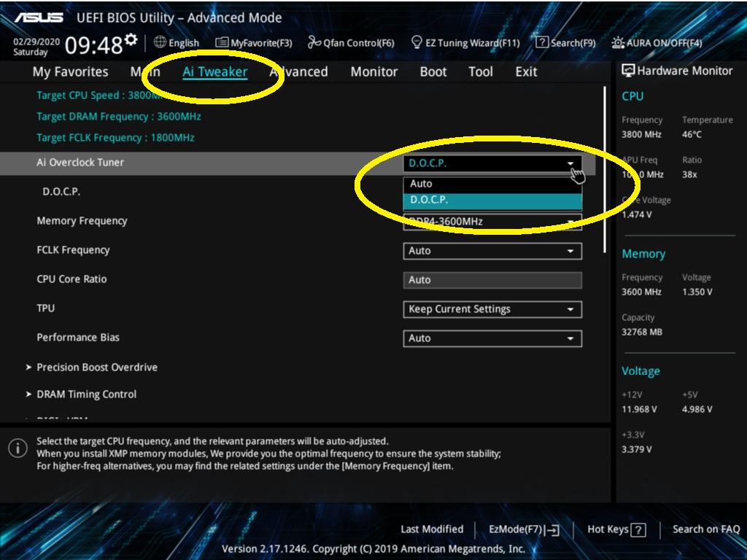The width and height of the screenshot is (747, 560).
Task: Open the Performance Bias dropdown
Action: (492, 338)
